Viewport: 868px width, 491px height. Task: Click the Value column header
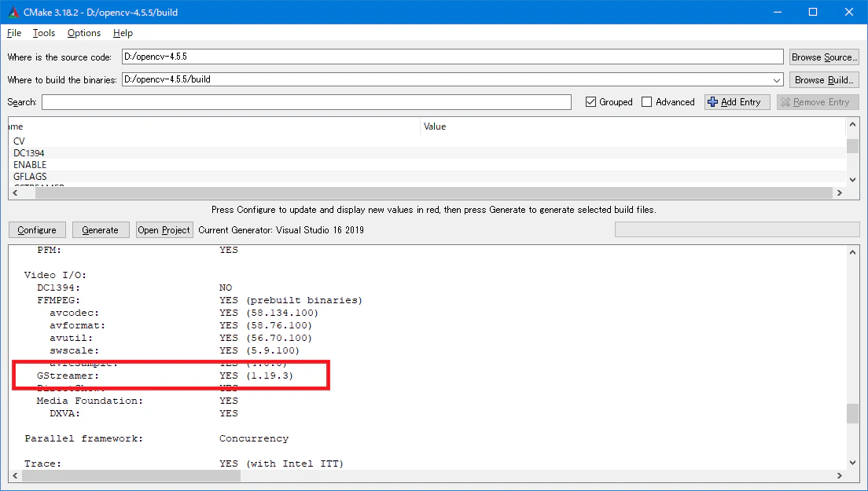pos(633,126)
